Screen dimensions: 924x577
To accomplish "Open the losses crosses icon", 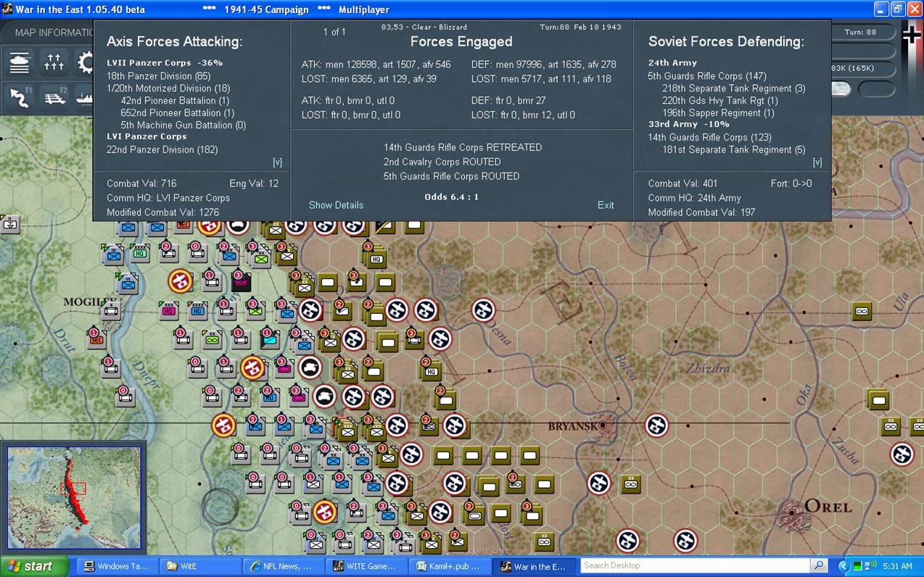I will click(x=54, y=63).
